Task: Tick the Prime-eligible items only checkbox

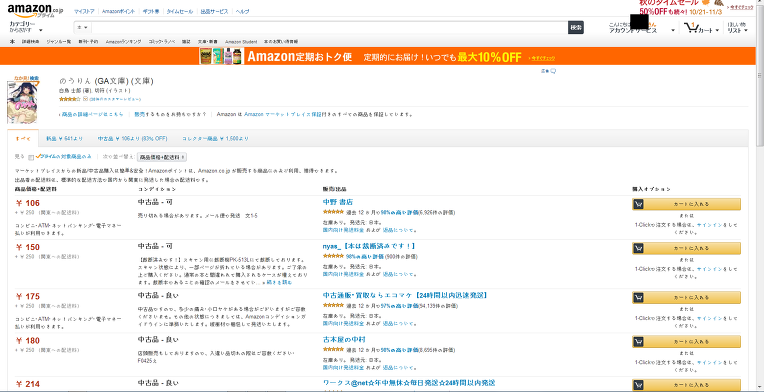Action: click(31, 157)
